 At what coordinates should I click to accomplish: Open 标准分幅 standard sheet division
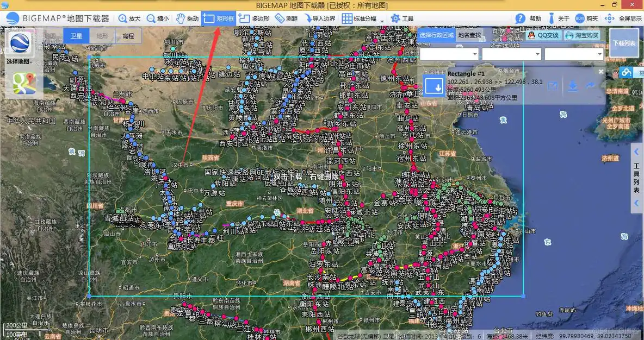coord(360,18)
